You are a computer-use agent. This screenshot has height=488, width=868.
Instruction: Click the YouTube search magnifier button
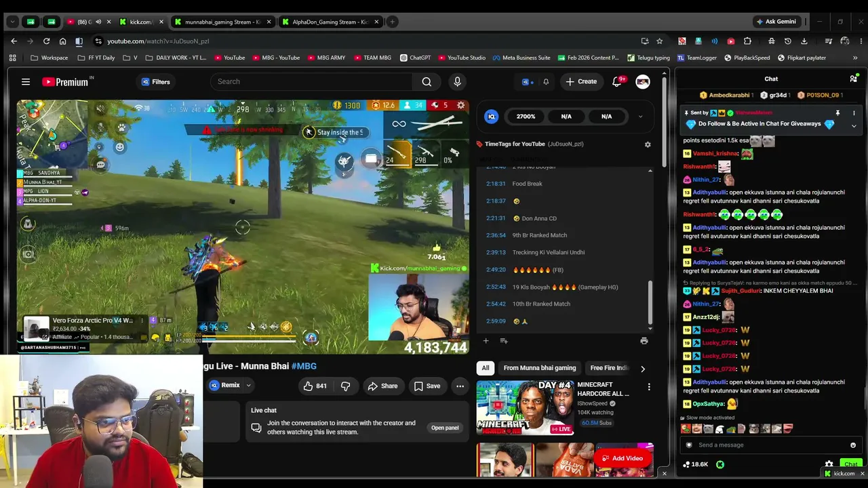(427, 82)
